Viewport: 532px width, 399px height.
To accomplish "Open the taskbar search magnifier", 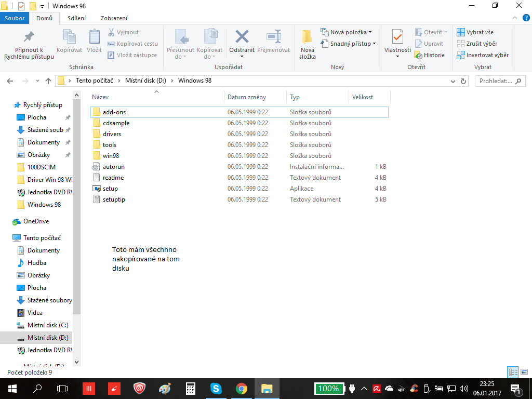I will [x=37, y=389].
